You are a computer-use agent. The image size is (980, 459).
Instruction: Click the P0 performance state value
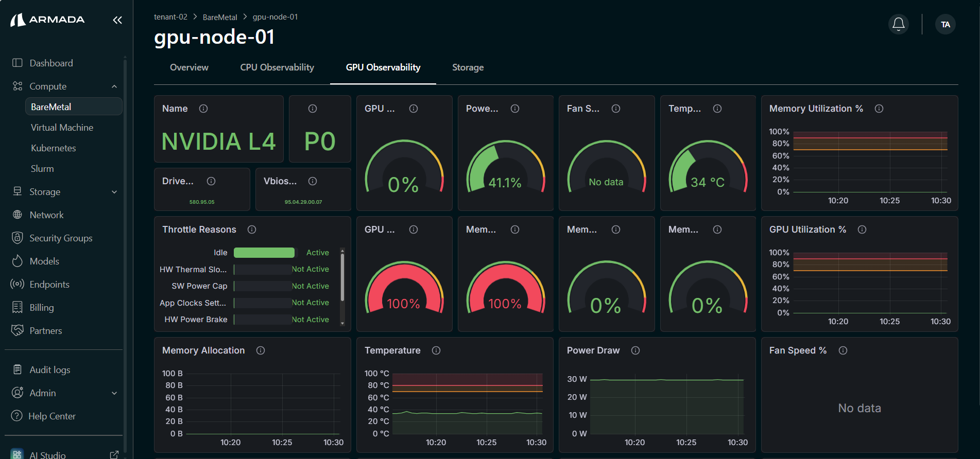click(320, 141)
